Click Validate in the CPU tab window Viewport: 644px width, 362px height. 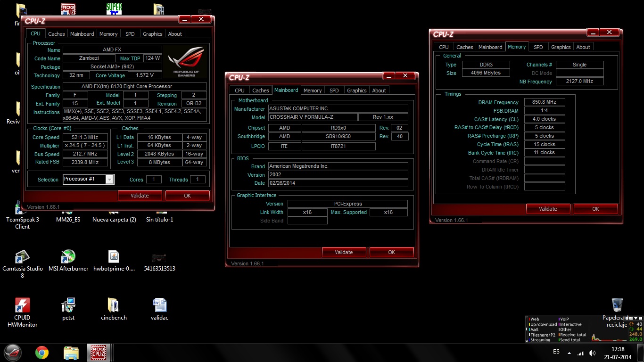[140, 196]
